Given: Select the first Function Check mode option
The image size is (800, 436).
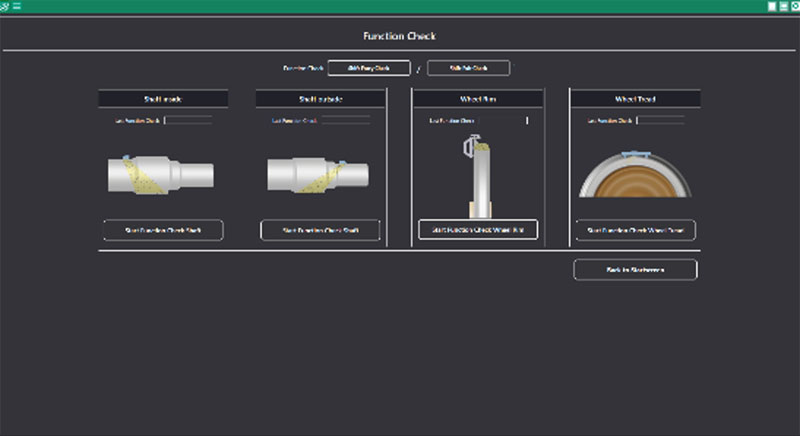Looking at the screenshot, I should (369, 68).
